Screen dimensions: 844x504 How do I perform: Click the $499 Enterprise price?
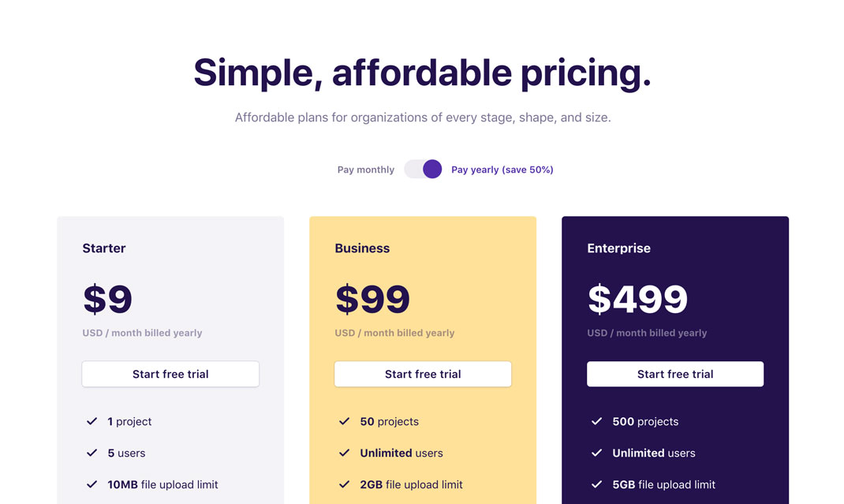[637, 299]
